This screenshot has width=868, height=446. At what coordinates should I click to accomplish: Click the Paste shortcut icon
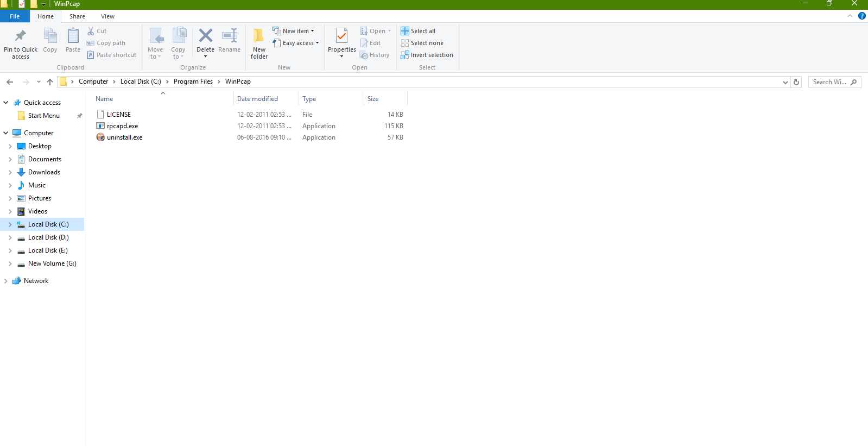91,55
